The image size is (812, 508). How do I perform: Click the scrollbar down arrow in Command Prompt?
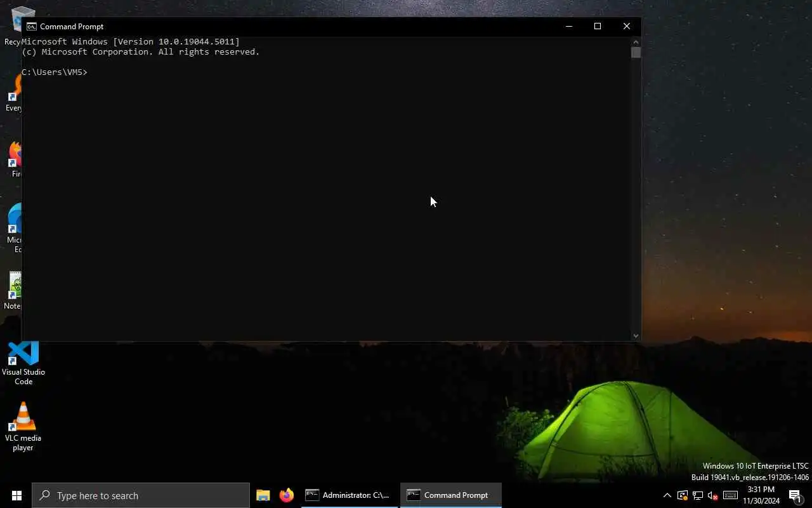(636, 336)
